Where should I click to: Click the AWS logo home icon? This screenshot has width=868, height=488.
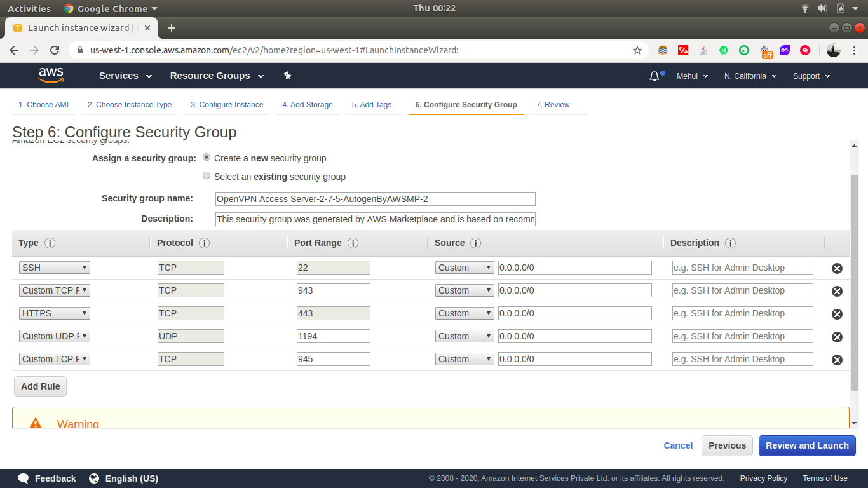51,76
